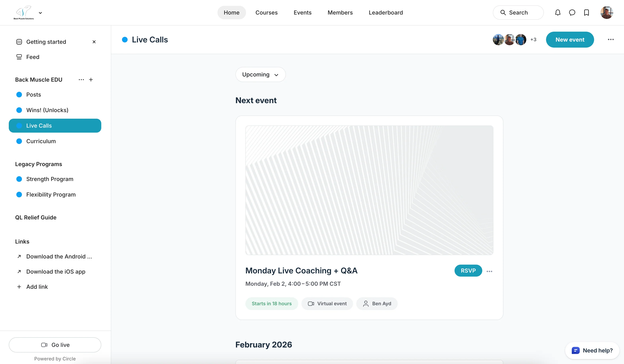The image size is (624, 364).
Task: Show the +3 additional space members
Action: (x=533, y=40)
